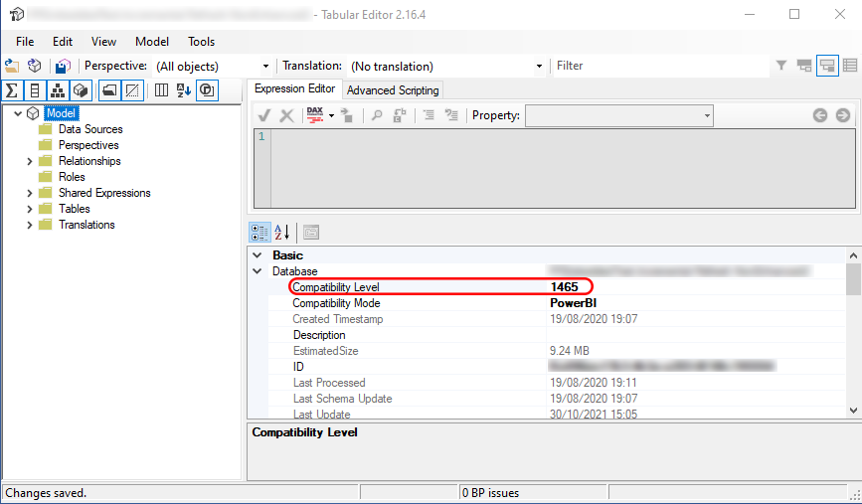Click the accept expression checkmark icon
Screen dimensions: 862x504
264,115
